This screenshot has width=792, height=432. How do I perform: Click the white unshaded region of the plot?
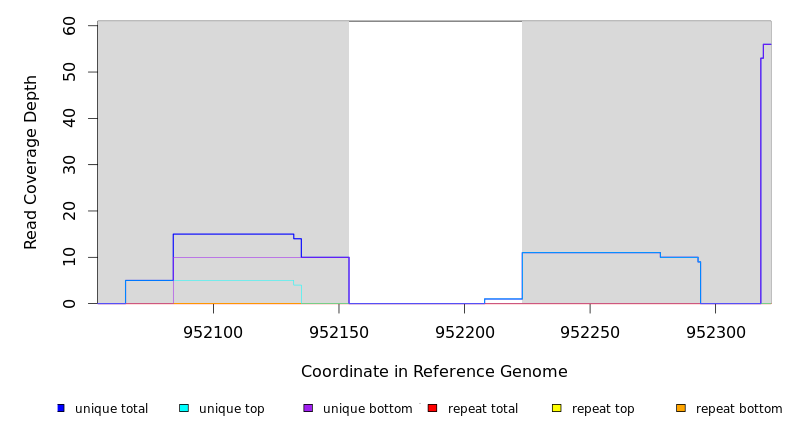[x=435, y=150]
